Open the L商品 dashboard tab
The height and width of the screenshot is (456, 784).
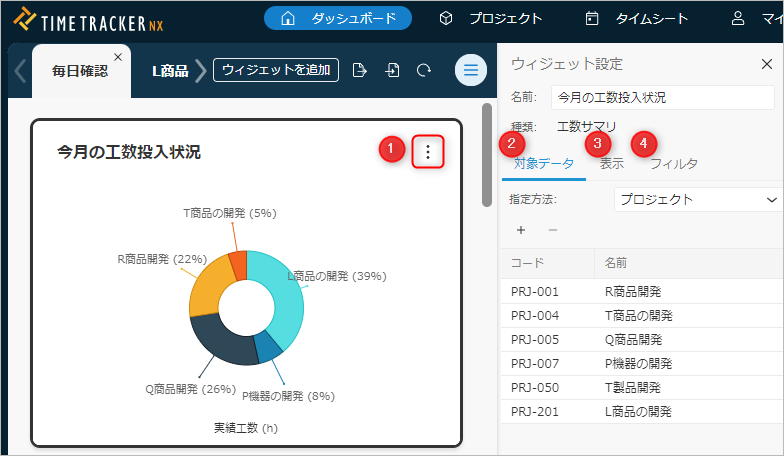click(x=169, y=71)
